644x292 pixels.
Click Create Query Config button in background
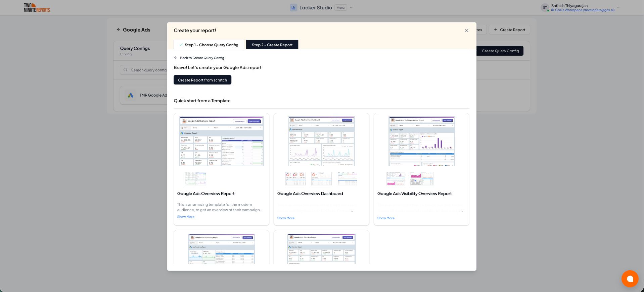coord(500,51)
